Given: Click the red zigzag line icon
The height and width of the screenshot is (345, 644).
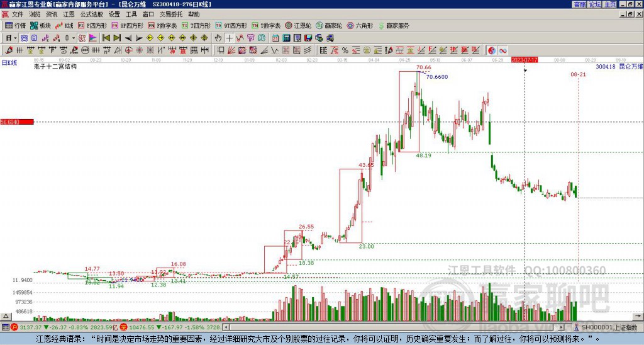Looking at the screenshot, I should (x=240, y=38).
